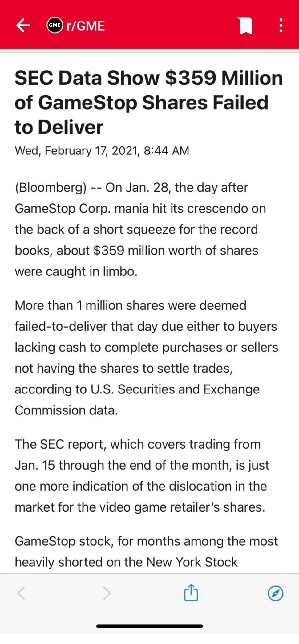Tap the text Commission data.
The image size is (299, 644).
(67, 410)
